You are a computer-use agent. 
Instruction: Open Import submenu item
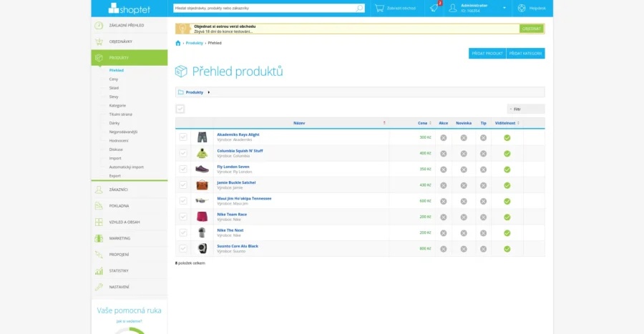[x=115, y=158]
